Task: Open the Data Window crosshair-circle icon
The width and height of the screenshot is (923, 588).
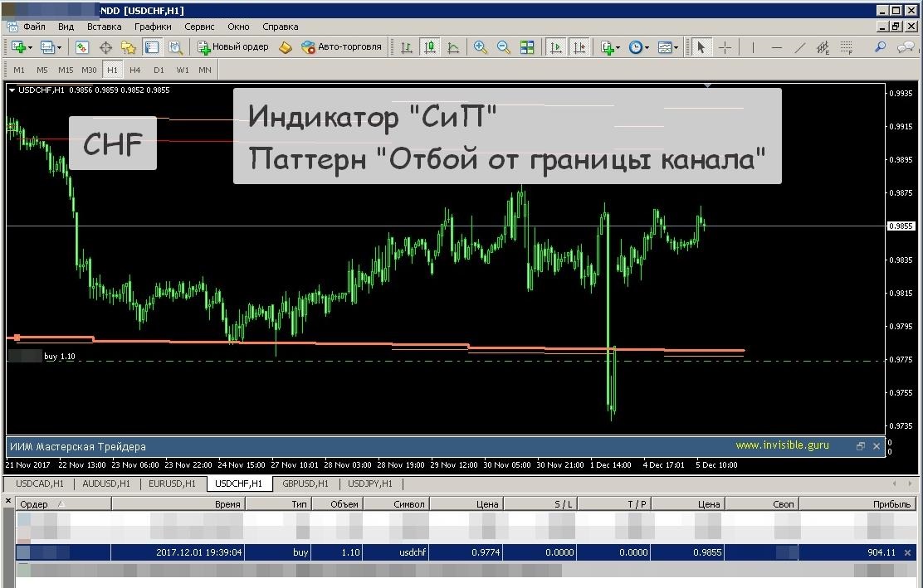Action: (x=105, y=47)
